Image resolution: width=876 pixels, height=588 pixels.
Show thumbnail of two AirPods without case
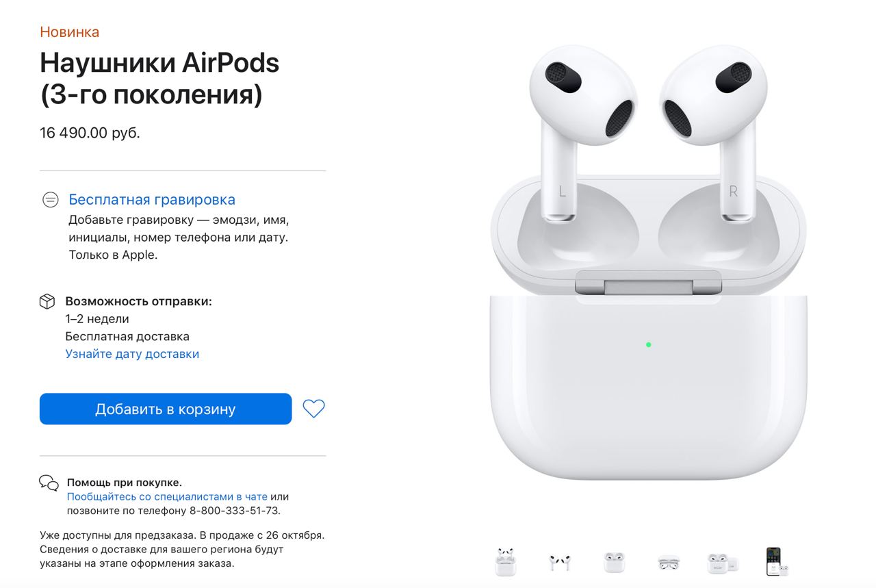(559, 563)
